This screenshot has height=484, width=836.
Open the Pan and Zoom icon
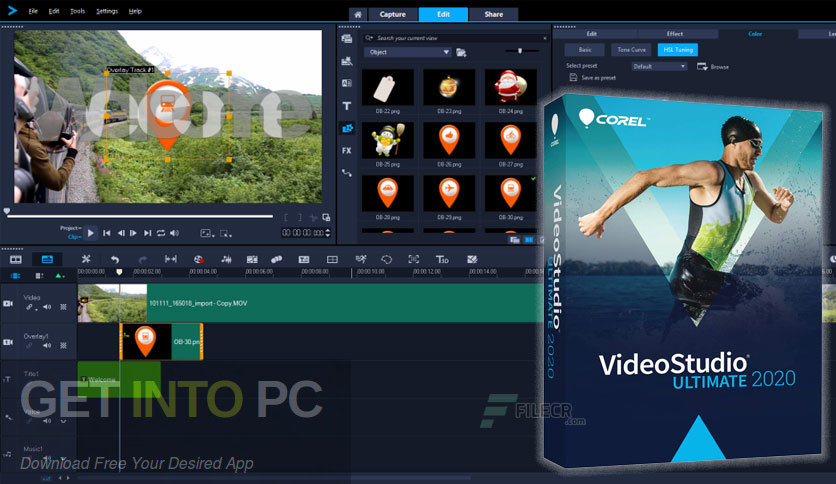(x=413, y=260)
